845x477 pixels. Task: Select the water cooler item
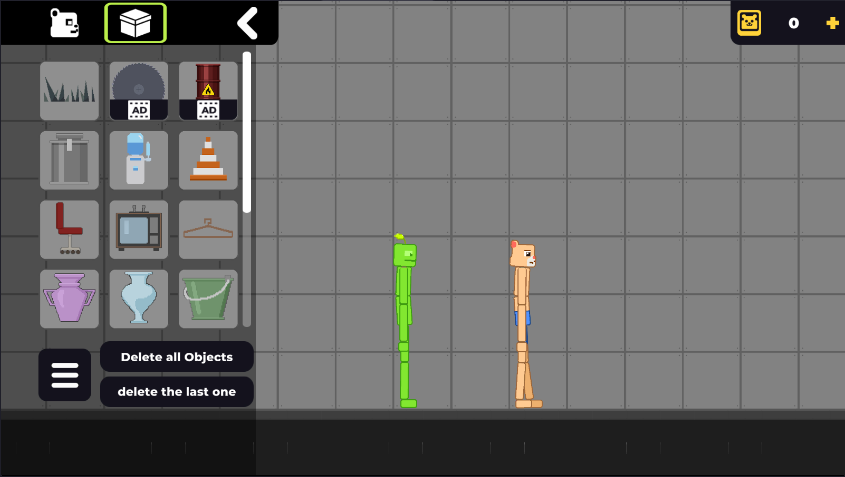139,160
